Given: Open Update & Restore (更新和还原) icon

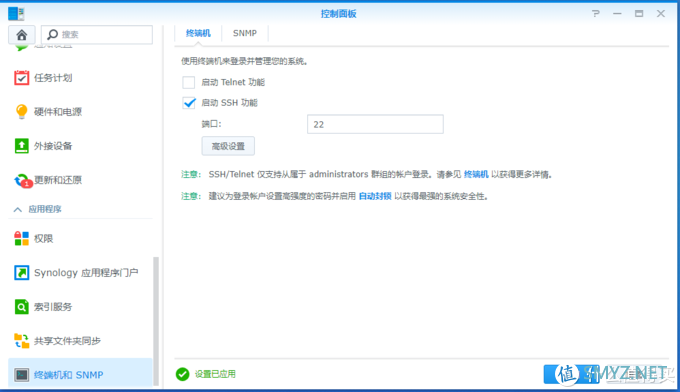Looking at the screenshot, I should click(22, 180).
